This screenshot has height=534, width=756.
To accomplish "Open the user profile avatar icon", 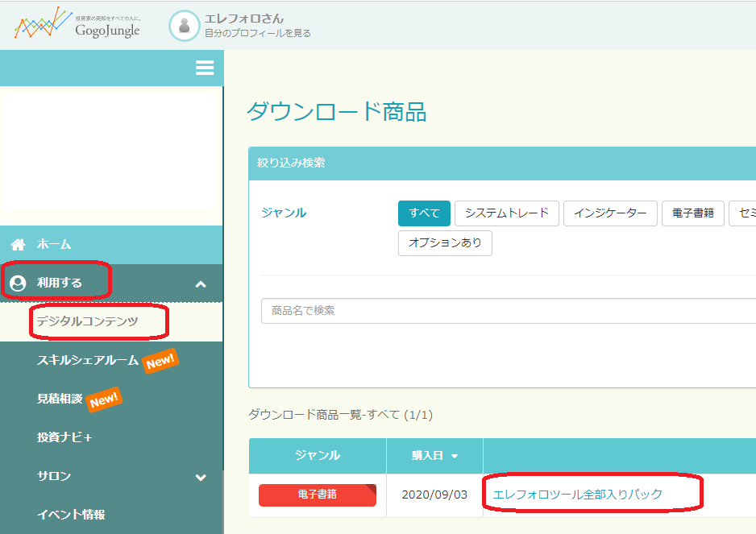I will [185, 26].
